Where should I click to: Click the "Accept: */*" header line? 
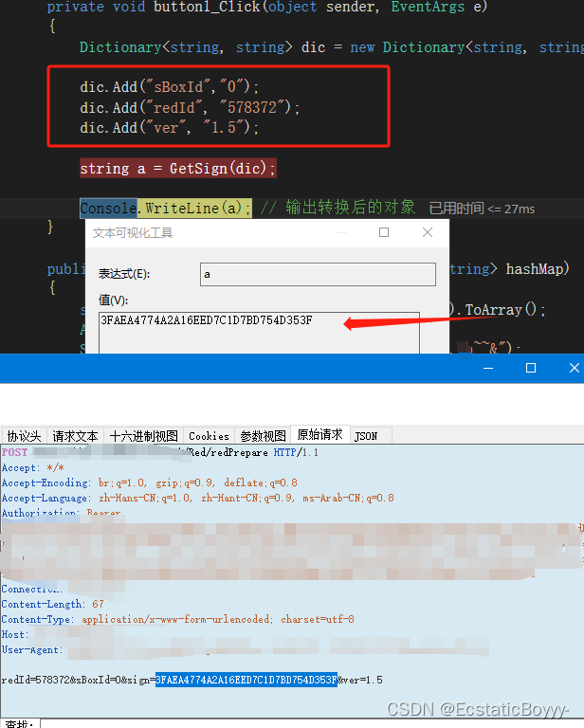point(33,467)
